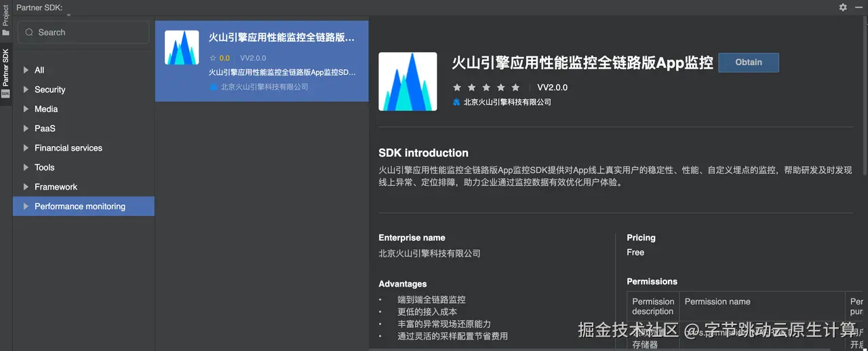Select the Media category label
This screenshot has height=351, width=868.
click(46, 109)
